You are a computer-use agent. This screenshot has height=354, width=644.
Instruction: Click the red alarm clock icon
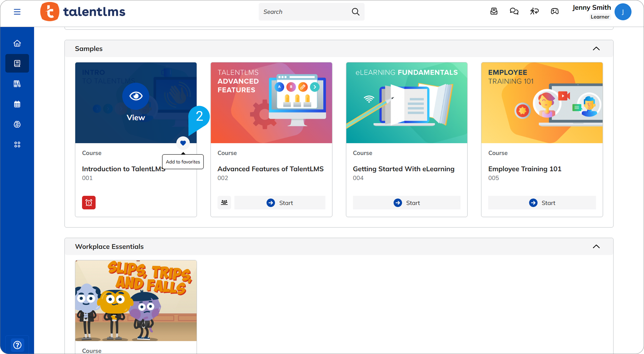point(89,202)
